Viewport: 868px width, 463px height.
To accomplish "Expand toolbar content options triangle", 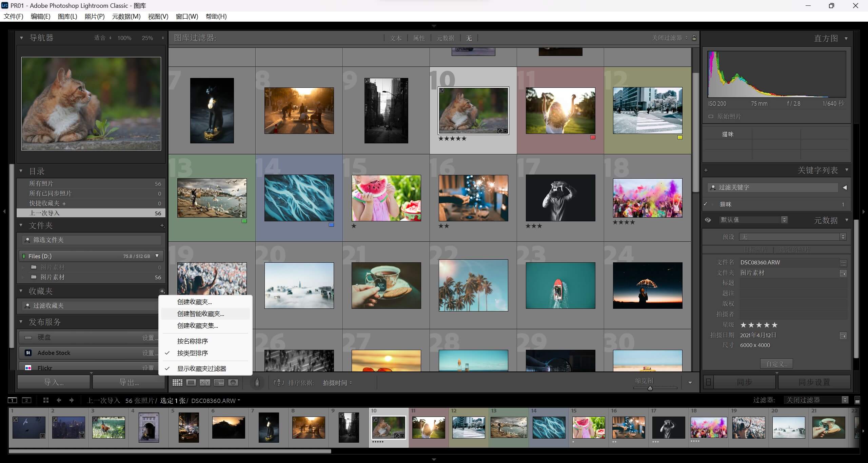I will coord(690,383).
